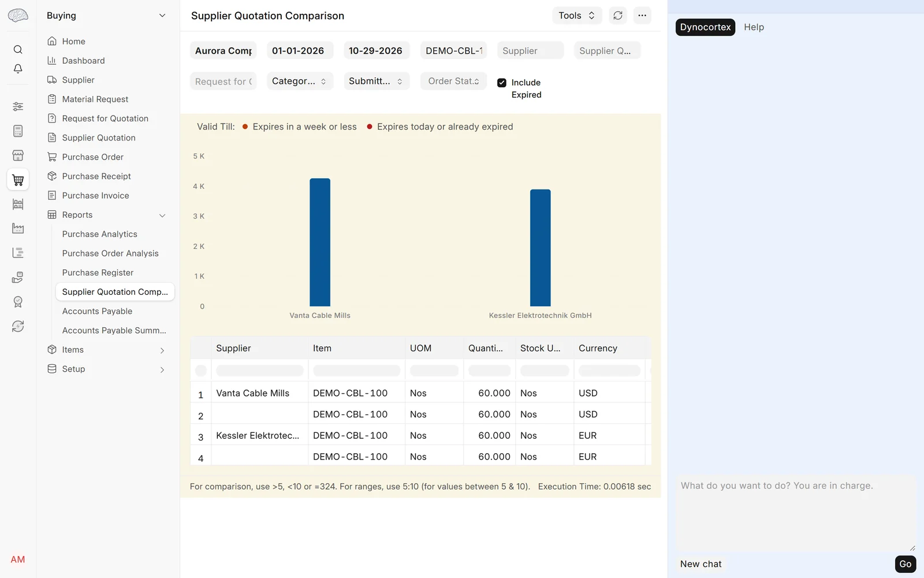
Task: Collapse the Buying workspace chevron
Action: pyautogui.click(x=162, y=16)
